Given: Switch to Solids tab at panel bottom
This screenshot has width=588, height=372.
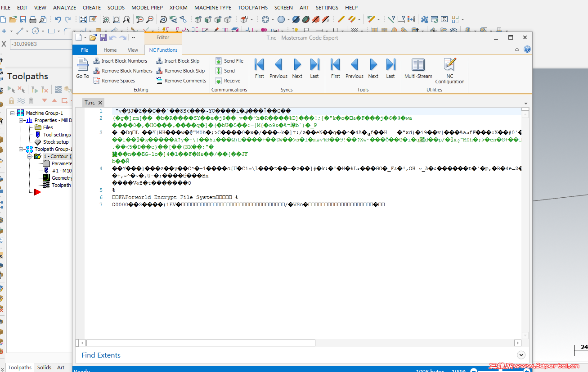Looking at the screenshot, I should (x=44, y=367).
